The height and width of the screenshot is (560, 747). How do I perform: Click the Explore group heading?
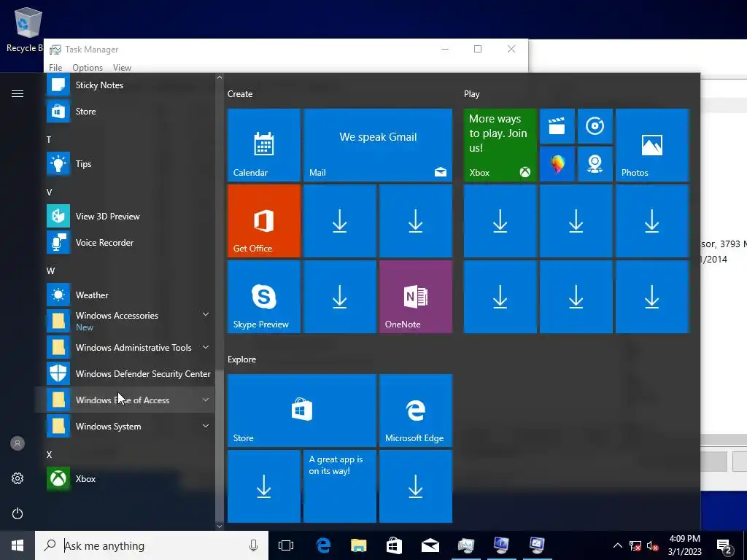(x=242, y=359)
